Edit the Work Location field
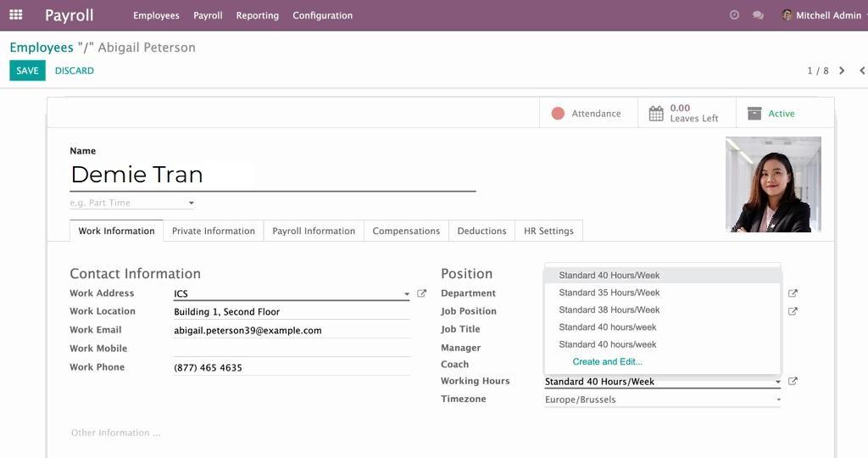The width and height of the screenshot is (868, 458). coord(292,312)
